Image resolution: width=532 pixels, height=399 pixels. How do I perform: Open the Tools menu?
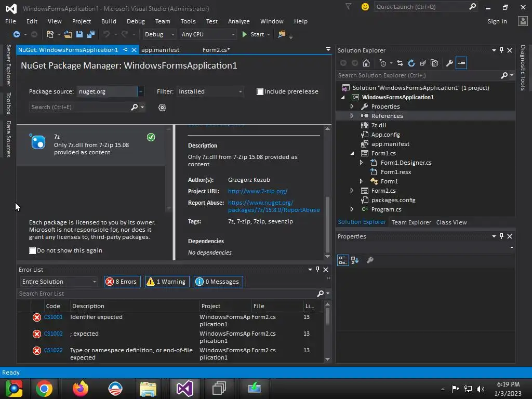pyautogui.click(x=188, y=21)
